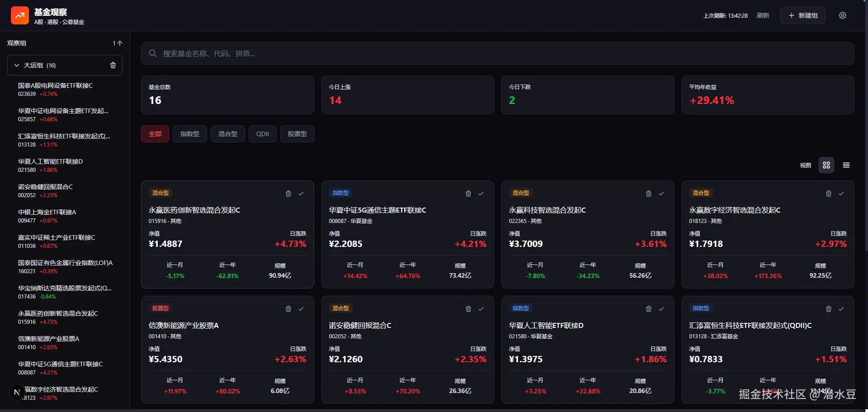Switch to list view icon

click(846, 166)
